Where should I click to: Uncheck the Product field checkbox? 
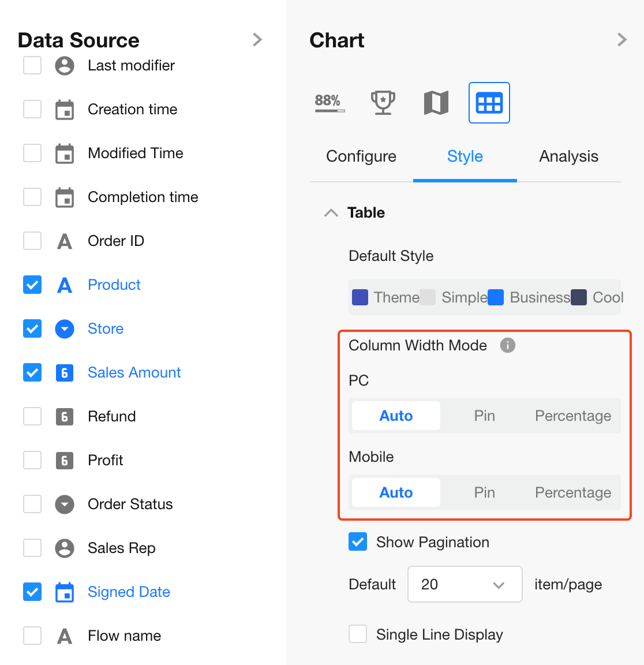(32, 285)
